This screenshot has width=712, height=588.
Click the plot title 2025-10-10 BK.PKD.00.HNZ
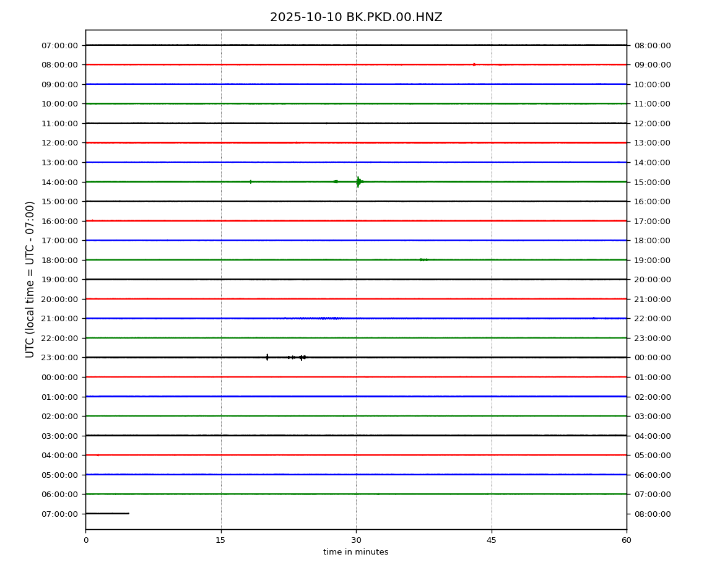pos(356,17)
